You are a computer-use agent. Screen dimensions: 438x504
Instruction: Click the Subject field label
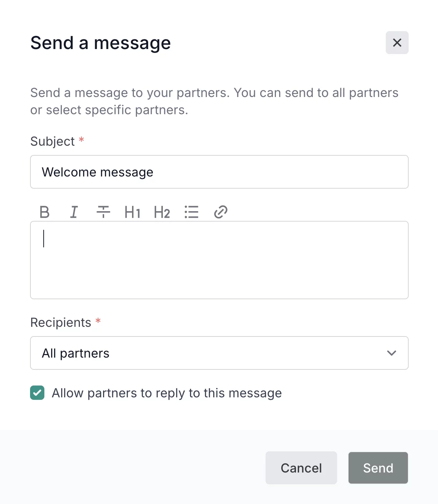tap(53, 141)
